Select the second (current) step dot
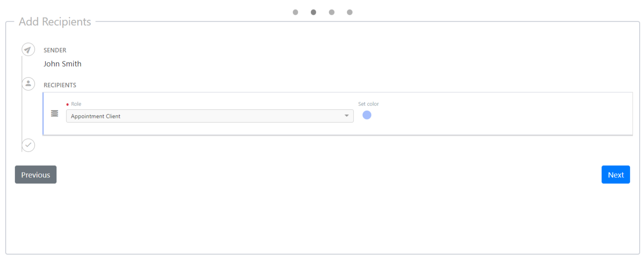Viewport: 644px width, 258px height. point(313,12)
